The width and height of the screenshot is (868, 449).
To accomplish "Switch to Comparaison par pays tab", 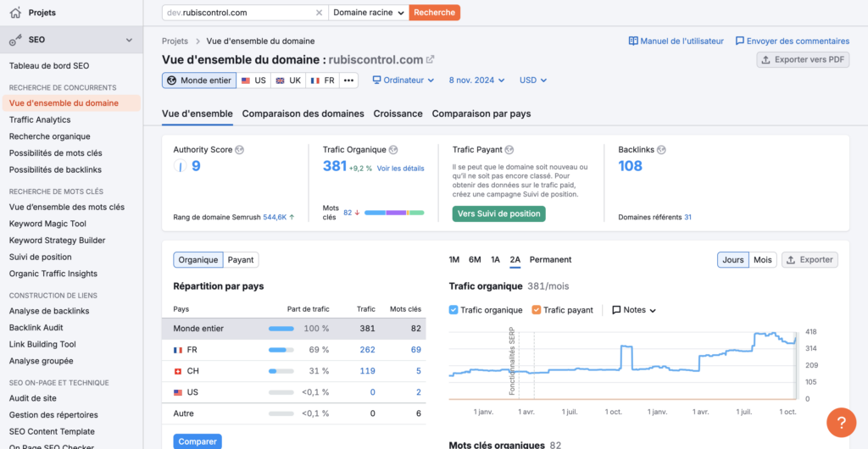I will (481, 114).
